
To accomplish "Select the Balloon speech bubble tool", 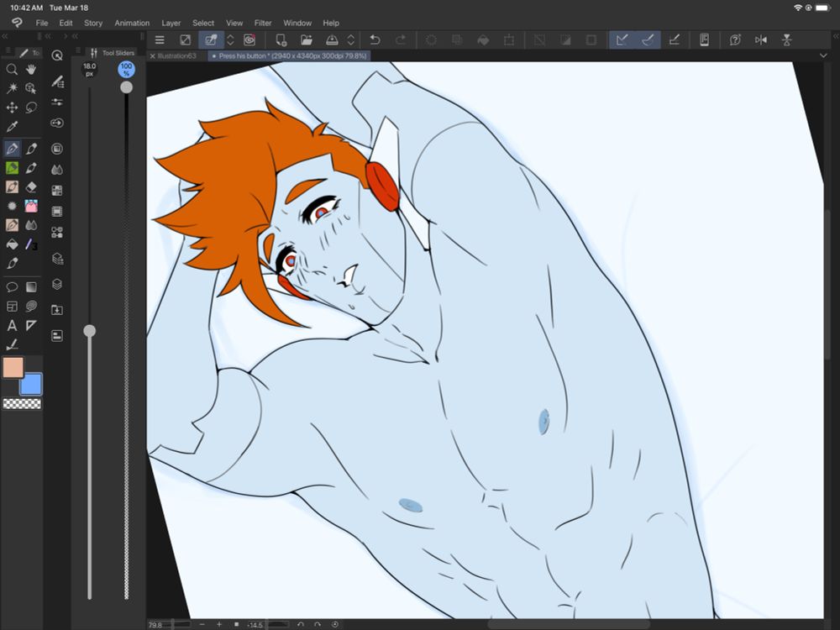I will click(12, 287).
